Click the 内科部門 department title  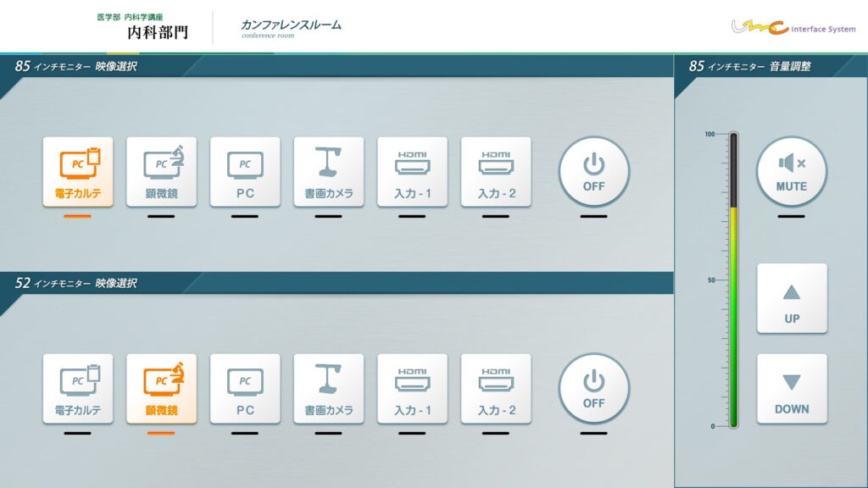tap(158, 32)
